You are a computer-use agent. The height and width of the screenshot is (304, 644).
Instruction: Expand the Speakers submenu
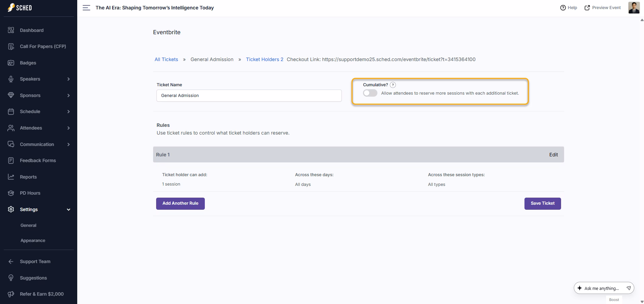point(68,79)
